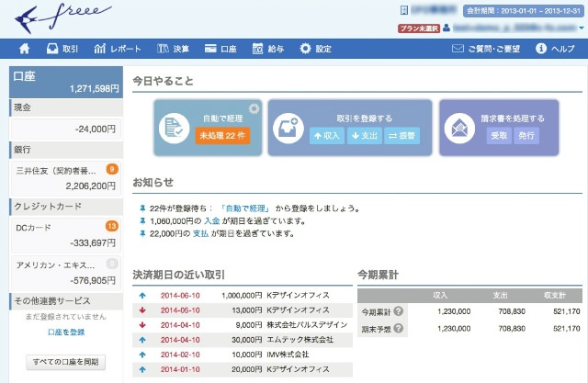Select the 2014-06-10 date
This screenshot has width=588, height=383.
(180, 296)
